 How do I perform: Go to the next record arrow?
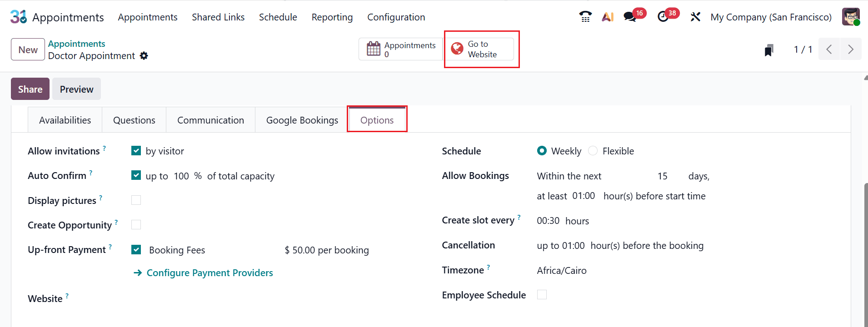pos(851,50)
